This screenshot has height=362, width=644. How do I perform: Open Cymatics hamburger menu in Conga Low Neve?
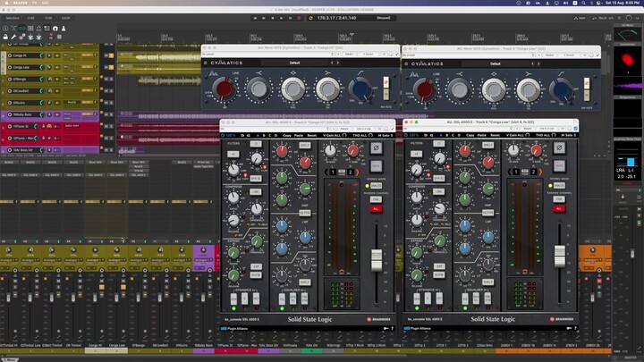pyautogui.click(x=406, y=63)
